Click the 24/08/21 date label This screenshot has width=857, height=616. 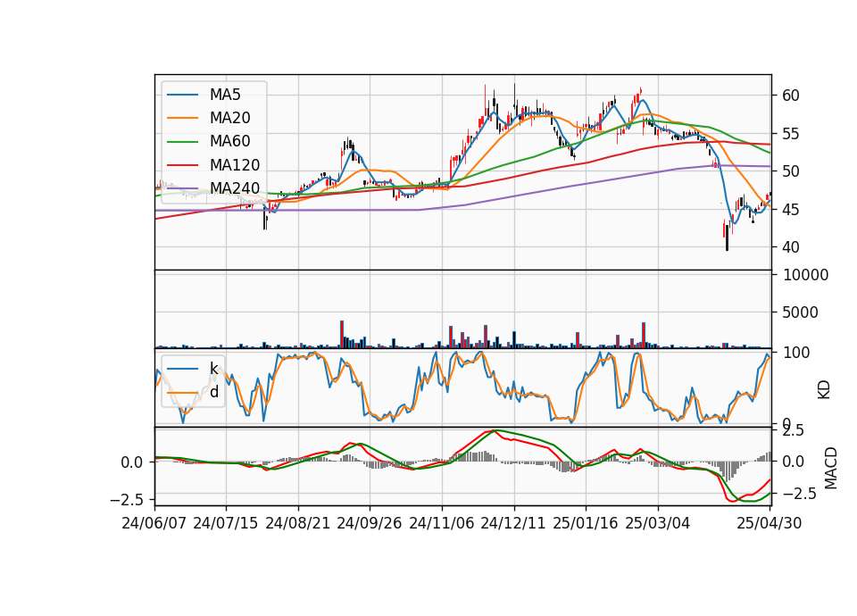point(298,523)
